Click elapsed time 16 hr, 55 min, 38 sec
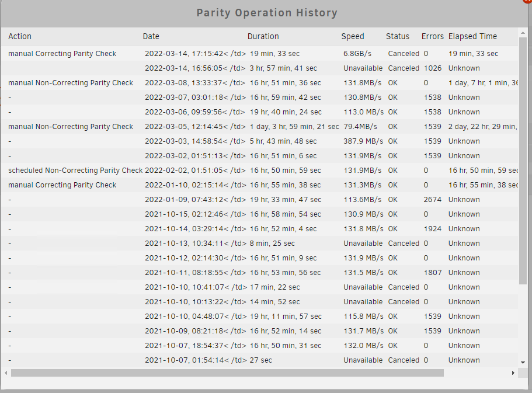 coord(483,185)
